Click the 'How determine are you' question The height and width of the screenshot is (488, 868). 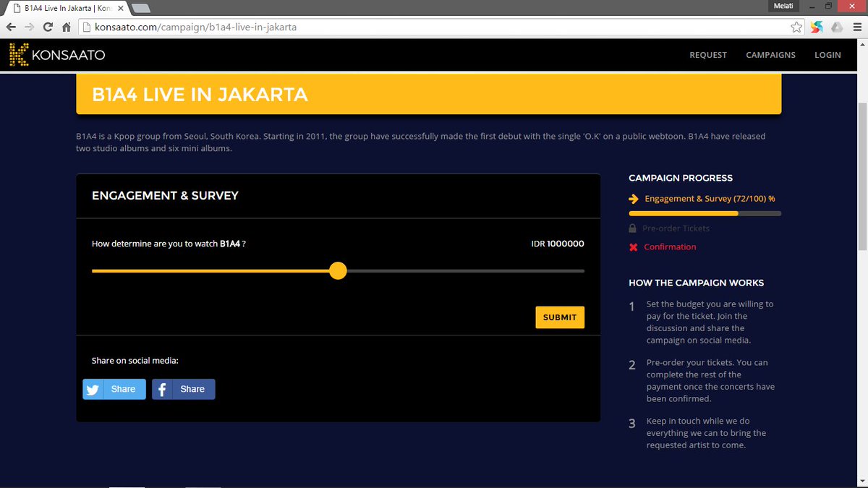[x=169, y=244]
